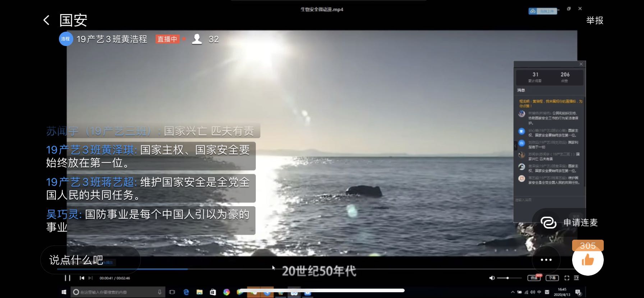Skip to previous video in player

tap(82, 278)
